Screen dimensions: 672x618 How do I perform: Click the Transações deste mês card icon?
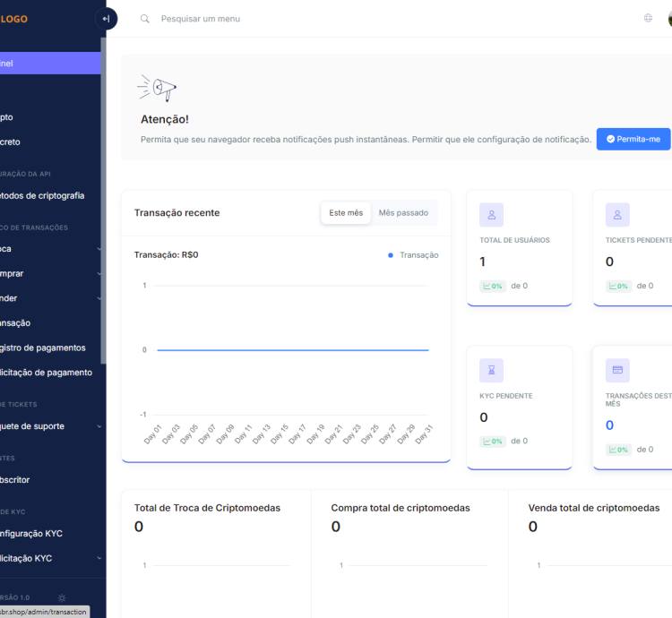[617, 371]
